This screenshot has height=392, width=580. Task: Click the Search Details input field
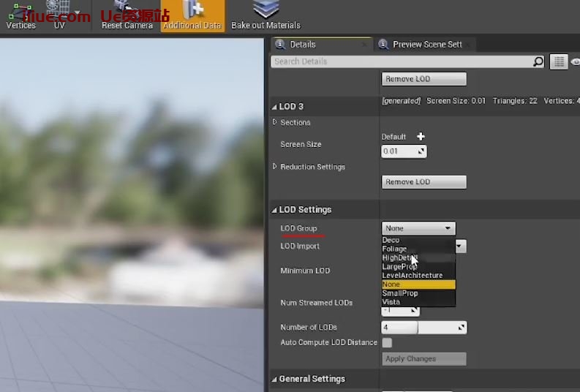[402, 61]
